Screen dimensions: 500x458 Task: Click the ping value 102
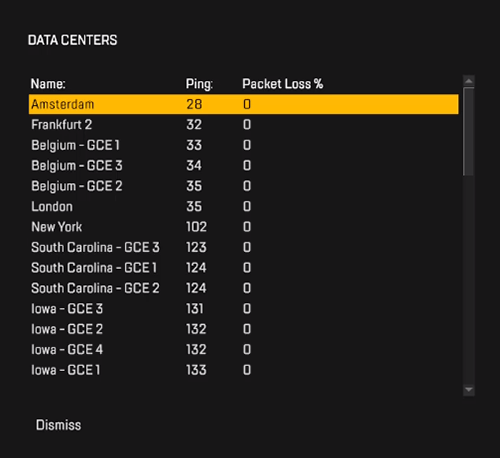pos(196,227)
